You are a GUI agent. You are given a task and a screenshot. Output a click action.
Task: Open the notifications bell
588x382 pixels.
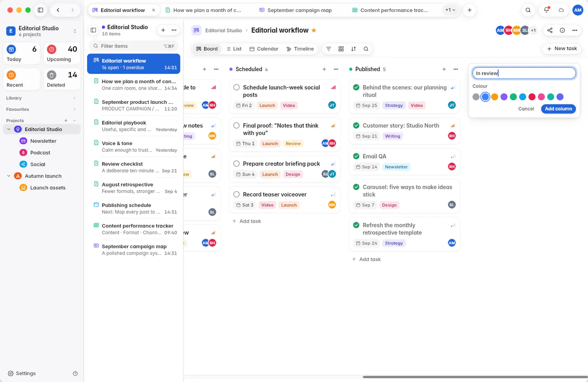click(x=546, y=10)
